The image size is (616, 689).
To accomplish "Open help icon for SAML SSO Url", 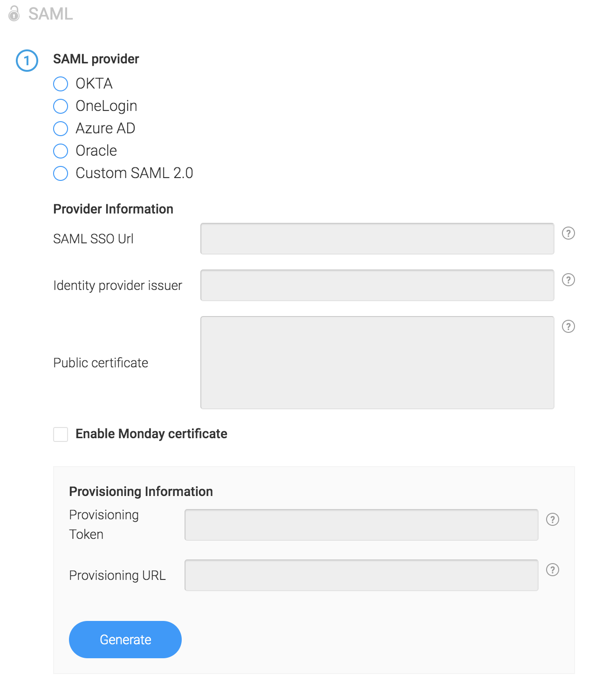I will pos(568,233).
